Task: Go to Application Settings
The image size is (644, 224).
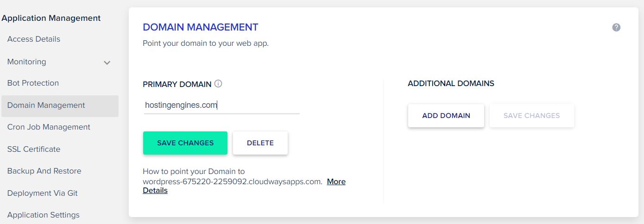Action: point(44,215)
